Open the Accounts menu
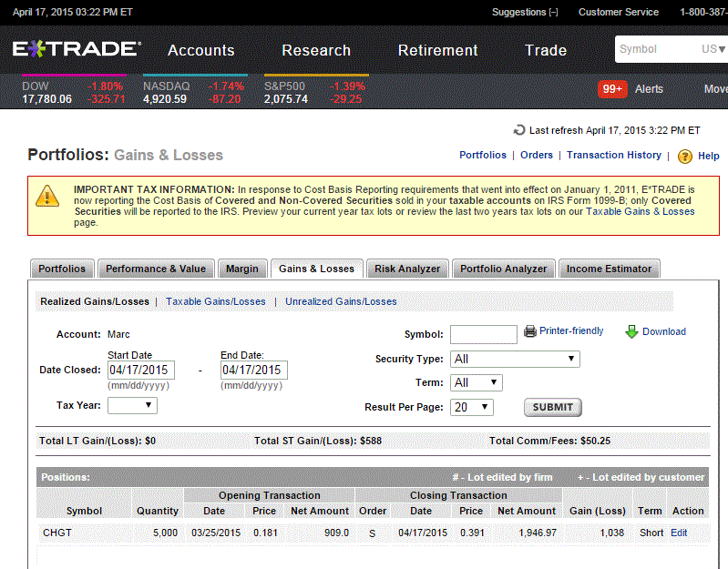This screenshot has height=569, width=728. [201, 50]
